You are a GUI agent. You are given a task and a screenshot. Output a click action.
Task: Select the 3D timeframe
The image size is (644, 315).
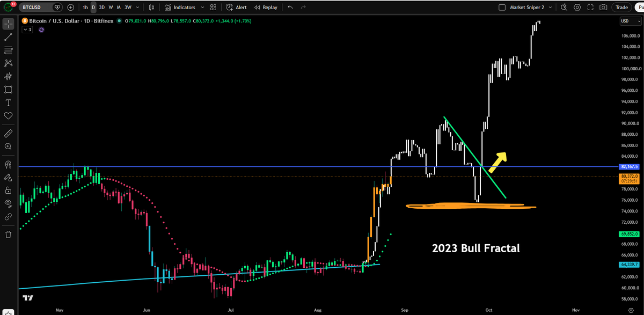pos(102,8)
